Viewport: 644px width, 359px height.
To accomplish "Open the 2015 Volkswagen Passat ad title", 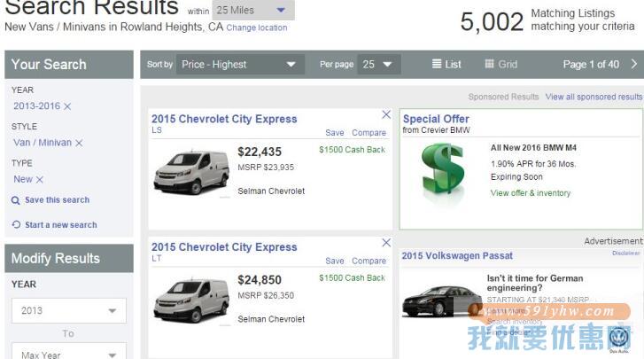I will tap(457, 256).
